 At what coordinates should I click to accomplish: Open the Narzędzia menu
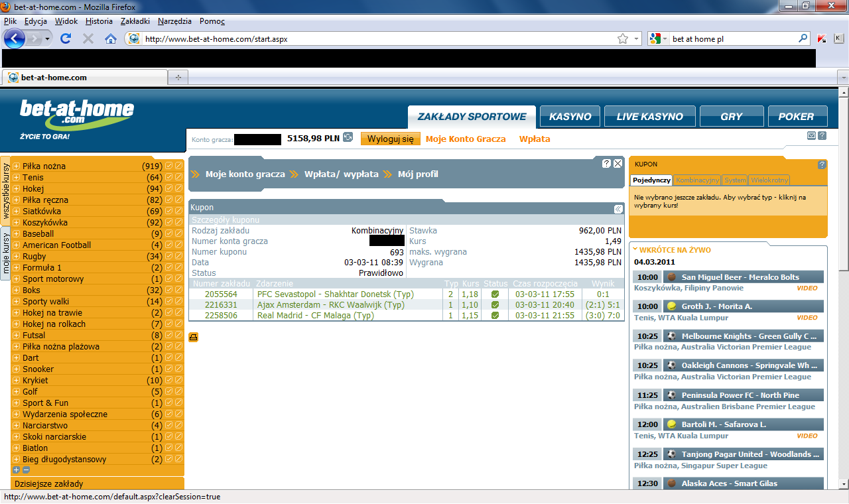[174, 21]
